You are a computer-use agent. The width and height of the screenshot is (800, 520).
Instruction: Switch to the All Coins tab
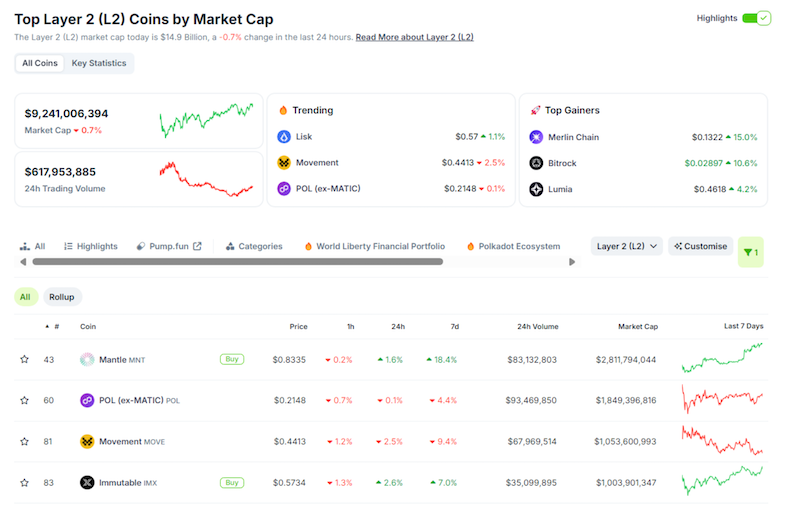(x=40, y=63)
